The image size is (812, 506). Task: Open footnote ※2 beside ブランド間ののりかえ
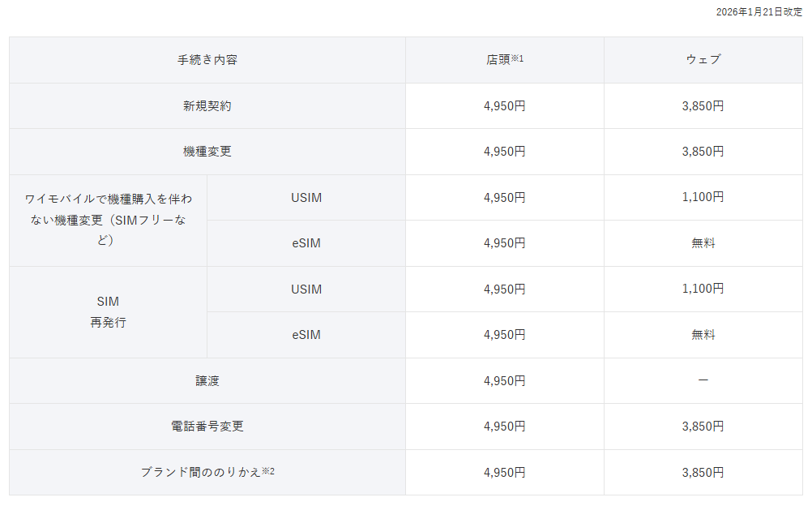click(x=268, y=471)
